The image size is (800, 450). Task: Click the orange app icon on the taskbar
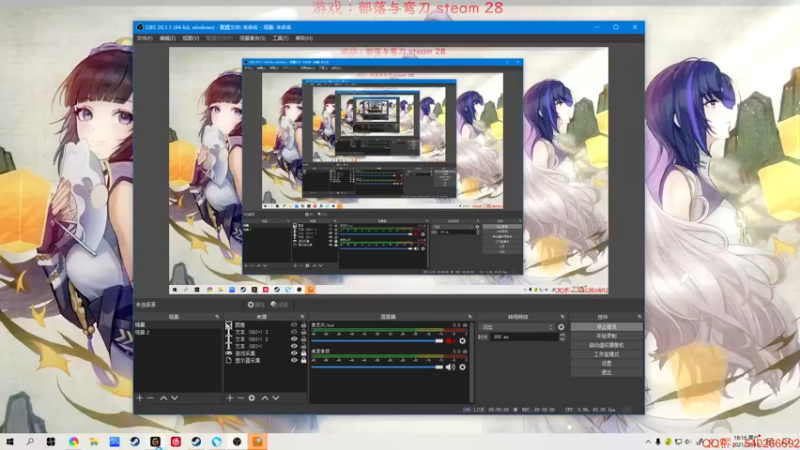258,441
